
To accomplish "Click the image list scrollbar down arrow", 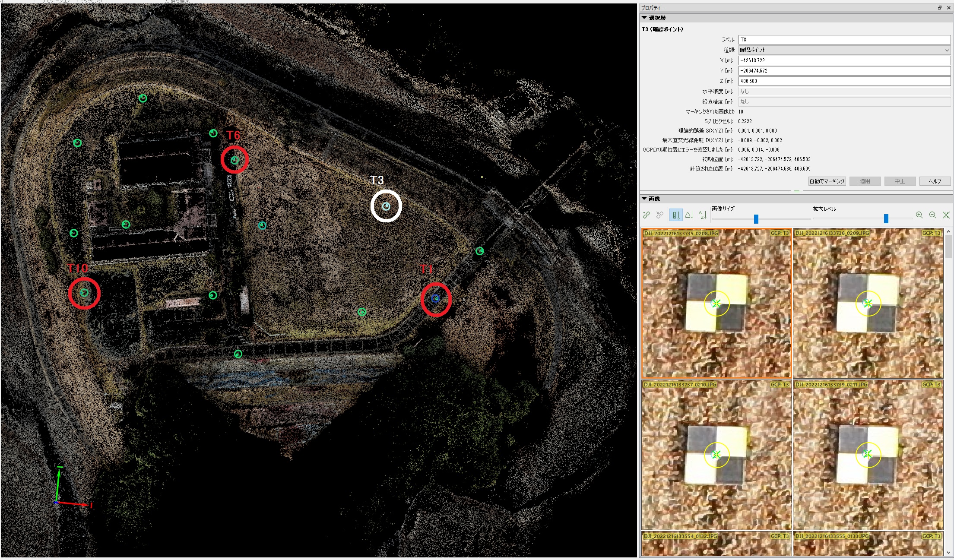I will point(948,553).
